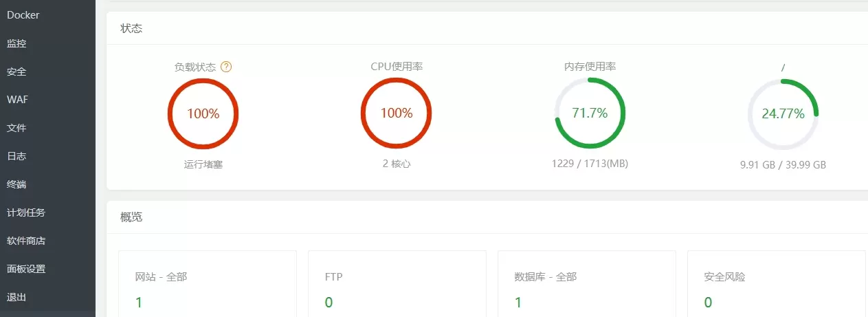Click the 负载状态 100% load gauge

tap(203, 113)
